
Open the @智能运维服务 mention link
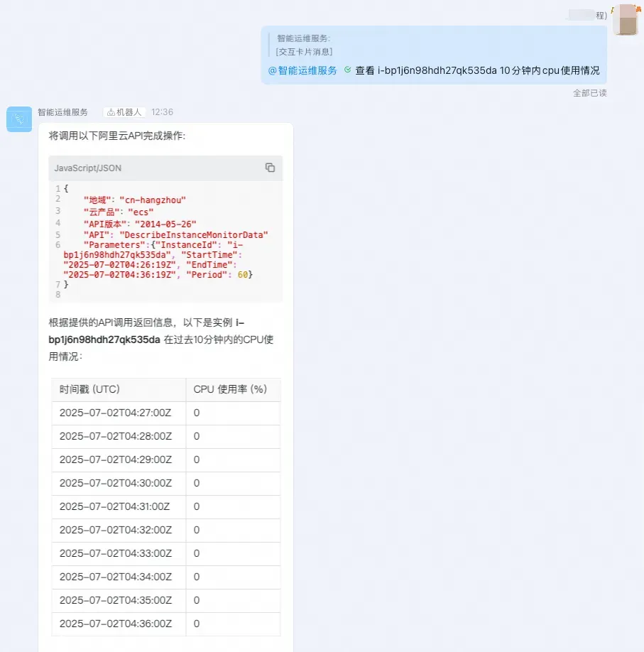click(x=302, y=70)
